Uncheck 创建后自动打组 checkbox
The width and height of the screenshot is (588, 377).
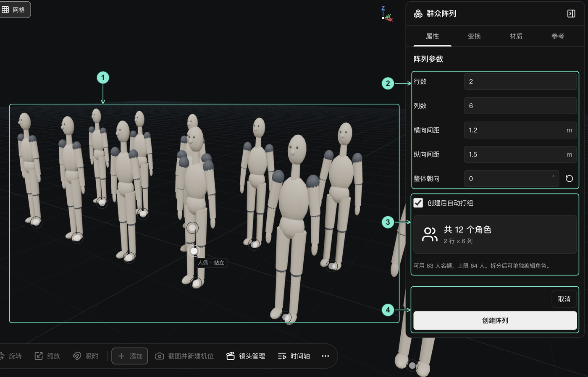tap(418, 203)
